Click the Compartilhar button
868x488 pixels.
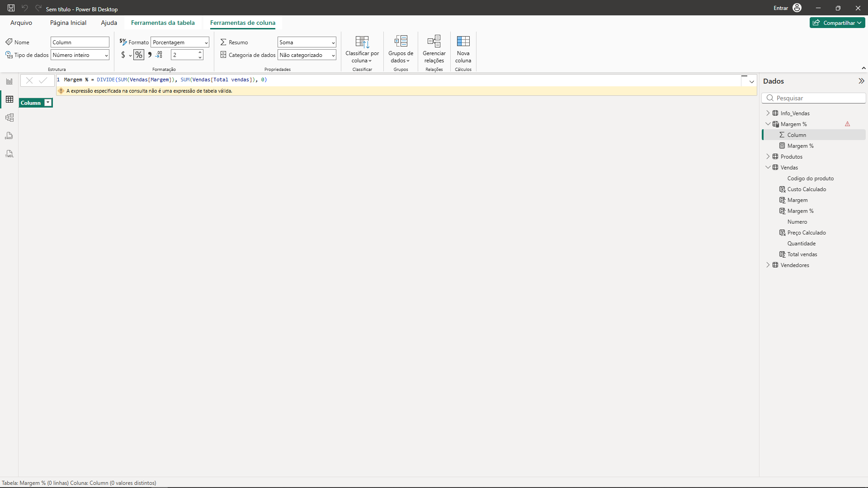pyautogui.click(x=837, y=23)
